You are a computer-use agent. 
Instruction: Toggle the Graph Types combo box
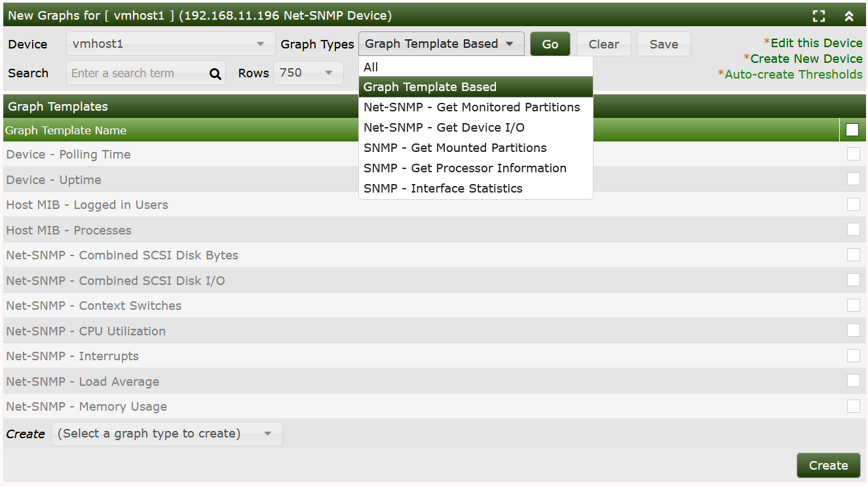pyautogui.click(x=441, y=44)
